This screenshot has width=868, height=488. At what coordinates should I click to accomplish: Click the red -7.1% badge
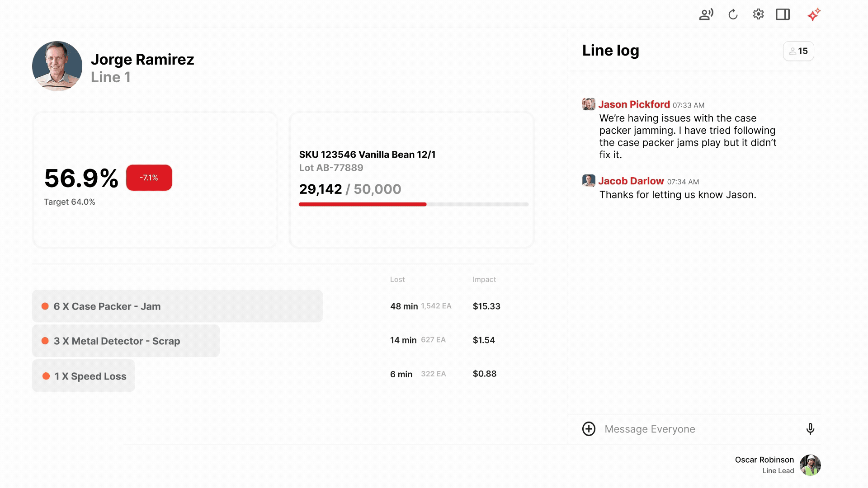149,178
